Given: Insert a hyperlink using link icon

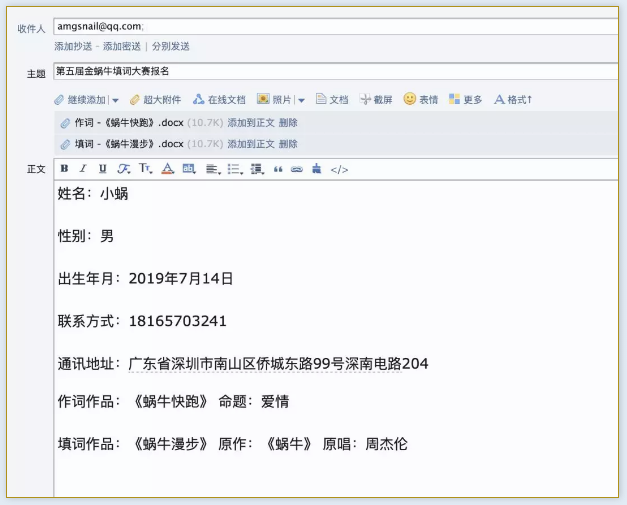Looking at the screenshot, I should (296, 169).
